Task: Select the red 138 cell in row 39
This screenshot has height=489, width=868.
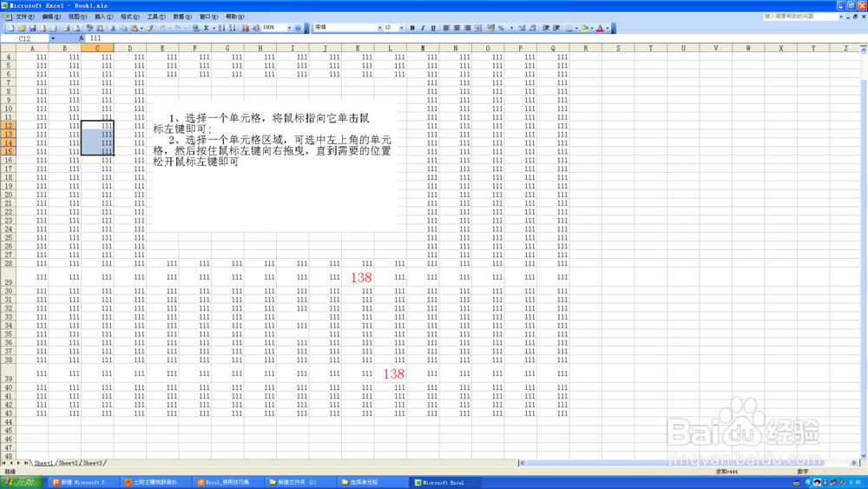Action: 391,373
